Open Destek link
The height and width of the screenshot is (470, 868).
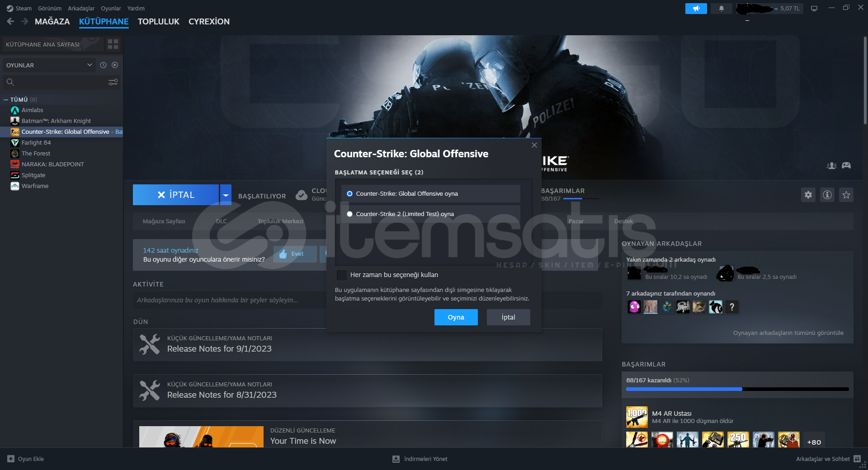[x=623, y=221]
